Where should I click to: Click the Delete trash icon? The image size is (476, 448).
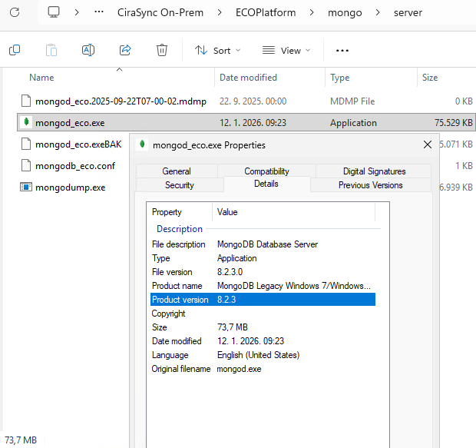162,50
